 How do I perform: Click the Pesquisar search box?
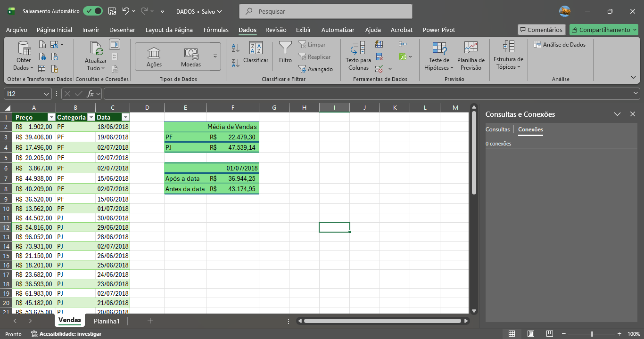326,11
